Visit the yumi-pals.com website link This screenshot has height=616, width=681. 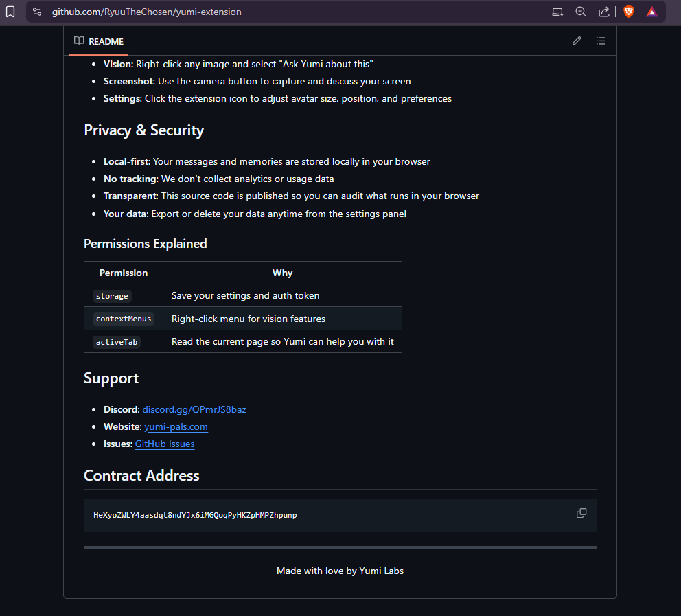coord(176,427)
